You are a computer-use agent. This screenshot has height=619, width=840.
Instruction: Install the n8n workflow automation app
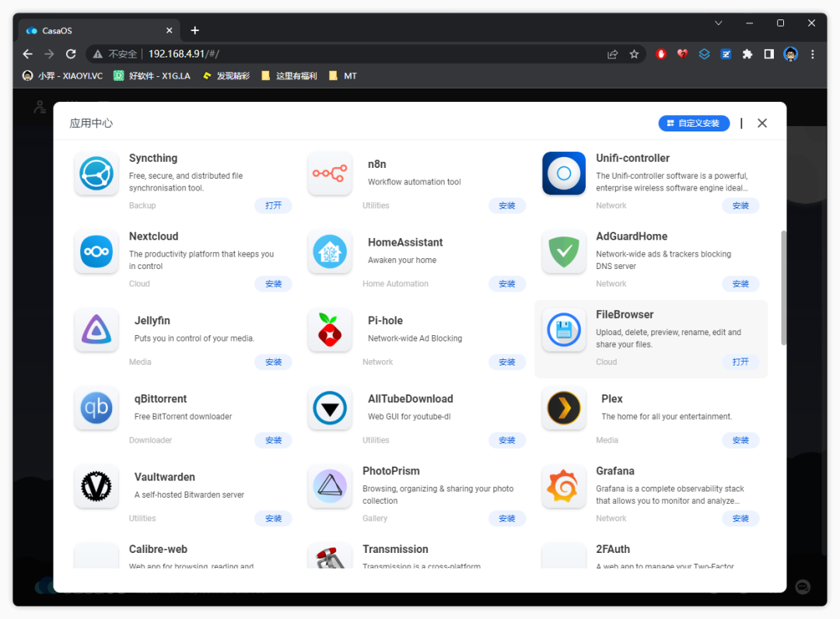(x=507, y=206)
